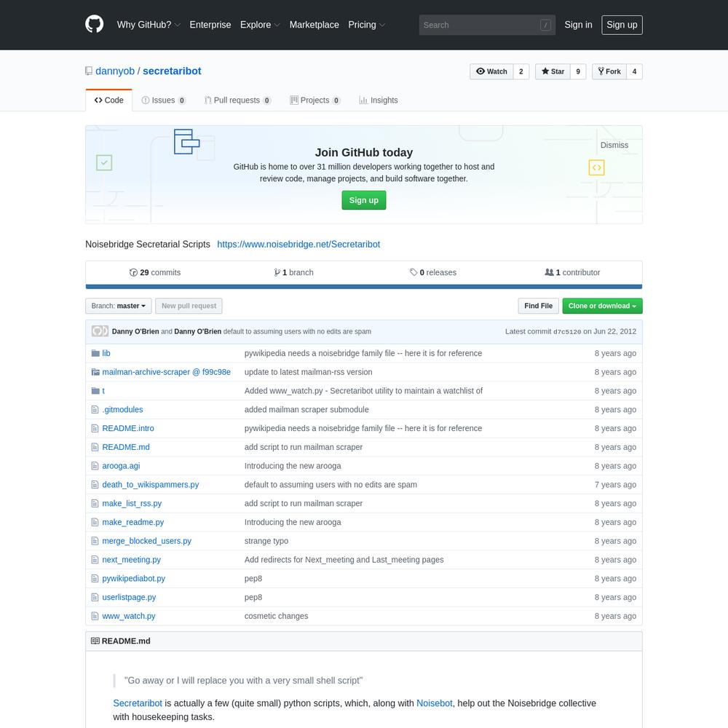Fork the secretaribot repository
This screenshot has width=728, height=728.
[609, 71]
